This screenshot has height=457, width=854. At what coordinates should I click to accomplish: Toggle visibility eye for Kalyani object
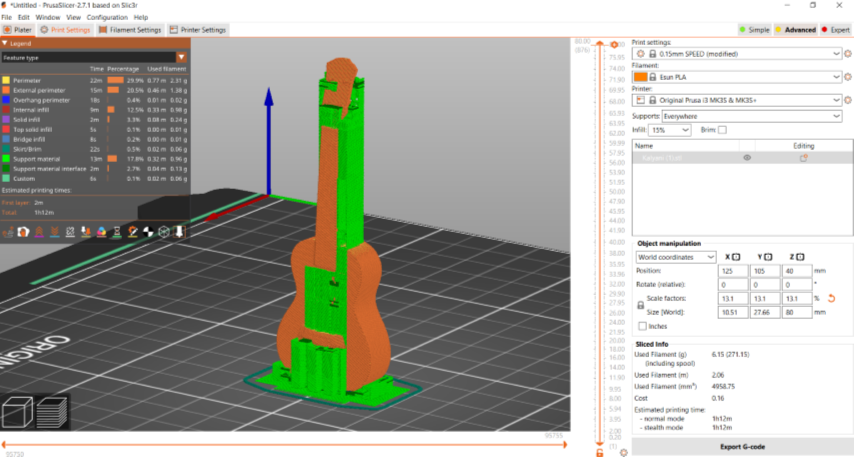click(x=747, y=158)
